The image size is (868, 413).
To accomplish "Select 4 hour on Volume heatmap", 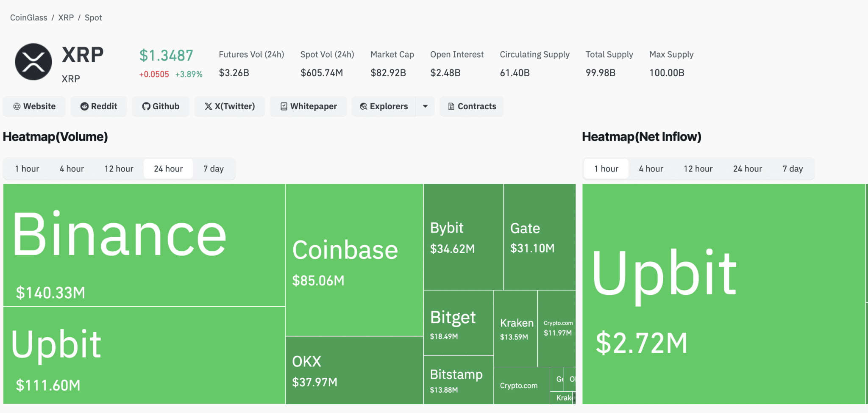I will (x=72, y=169).
